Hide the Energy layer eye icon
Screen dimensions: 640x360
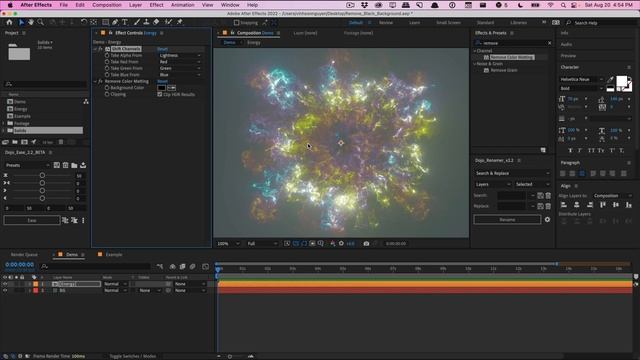coord(5,284)
